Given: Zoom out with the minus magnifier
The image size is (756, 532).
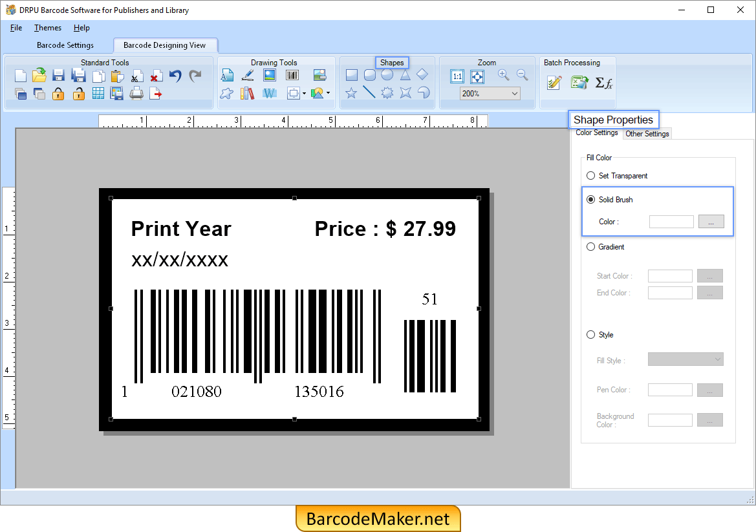Looking at the screenshot, I should [x=522, y=75].
